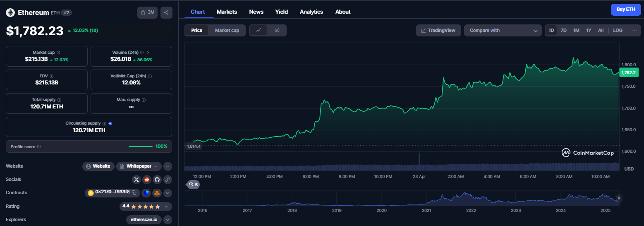This screenshot has height=226, width=644.
Task: Open the Analytics tab
Action: pyautogui.click(x=311, y=12)
